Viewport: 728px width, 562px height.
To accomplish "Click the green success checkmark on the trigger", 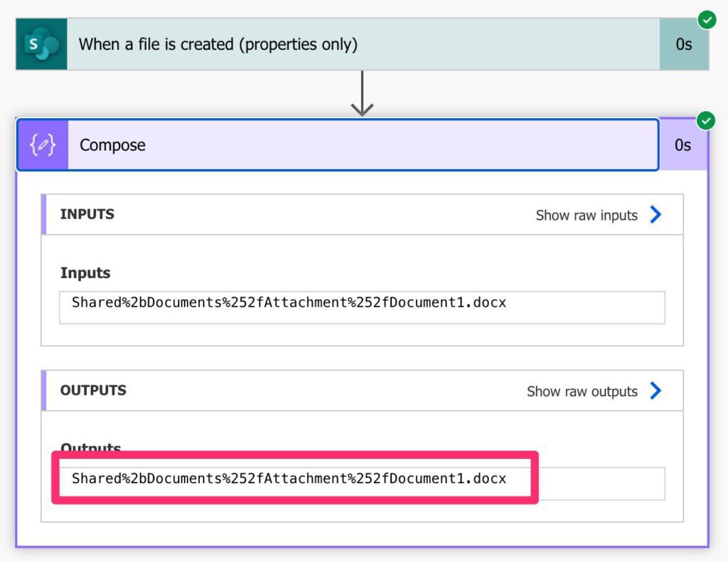I will (707, 21).
